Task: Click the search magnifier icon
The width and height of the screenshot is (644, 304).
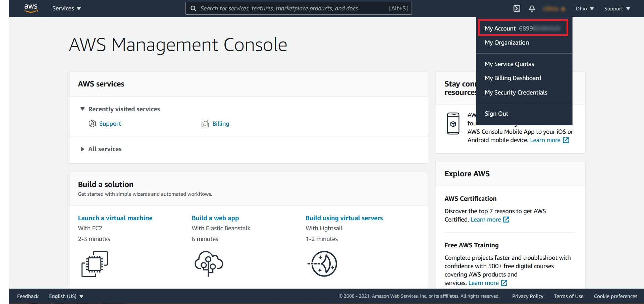Action: coord(194,8)
